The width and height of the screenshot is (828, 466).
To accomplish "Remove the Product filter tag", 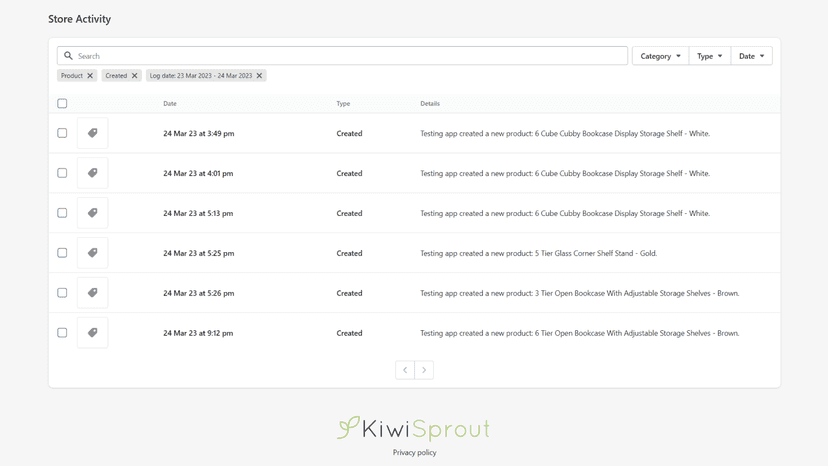I will click(90, 76).
